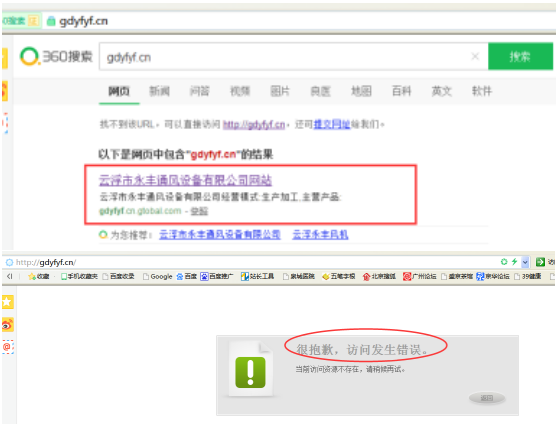Open the 云浮市永丰通风设备有限公司网站 result title
This screenshot has height=426, width=557.
(185, 180)
